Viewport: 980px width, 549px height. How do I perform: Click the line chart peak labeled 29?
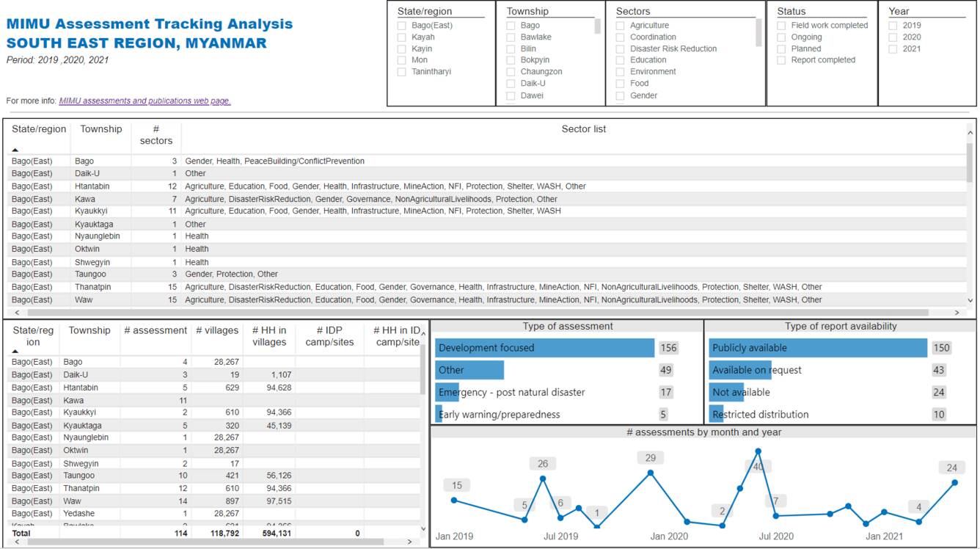click(x=651, y=473)
